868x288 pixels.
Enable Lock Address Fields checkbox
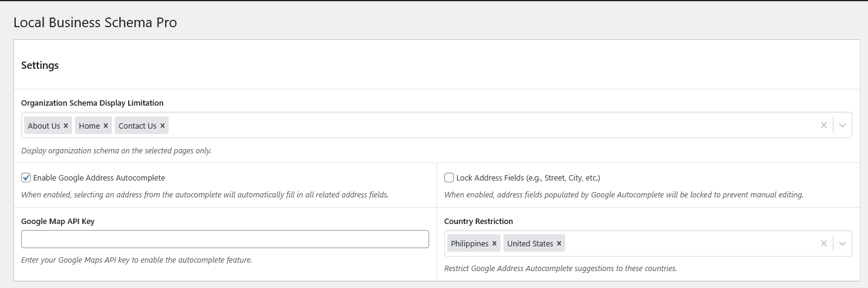[x=449, y=178]
